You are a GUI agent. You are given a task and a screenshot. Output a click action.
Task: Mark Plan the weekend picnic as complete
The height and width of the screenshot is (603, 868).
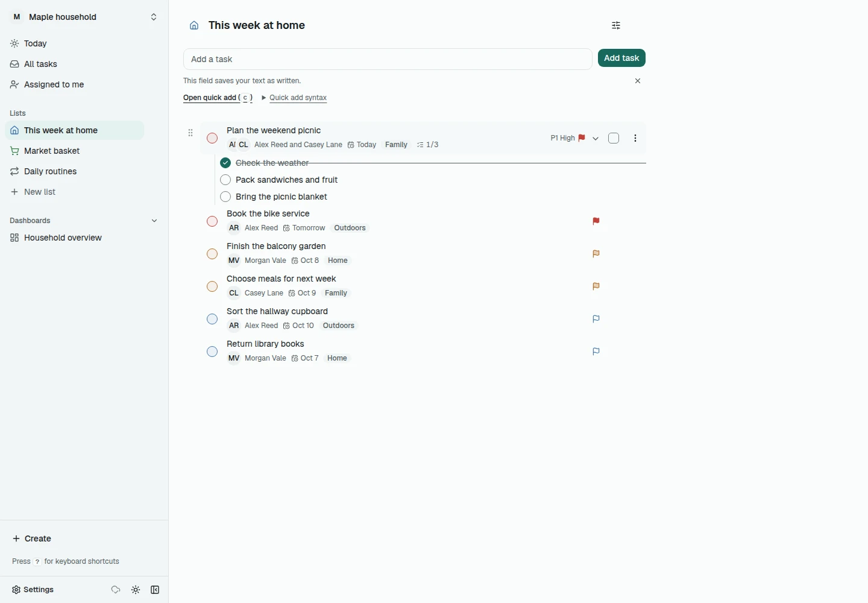(212, 138)
